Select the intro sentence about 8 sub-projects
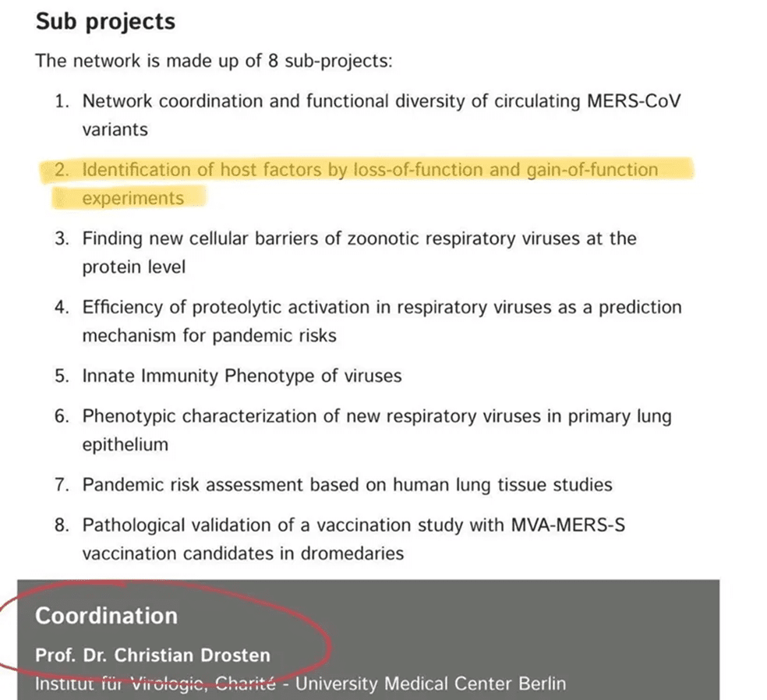This screenshot has width=767, height=700. point(214,61)
